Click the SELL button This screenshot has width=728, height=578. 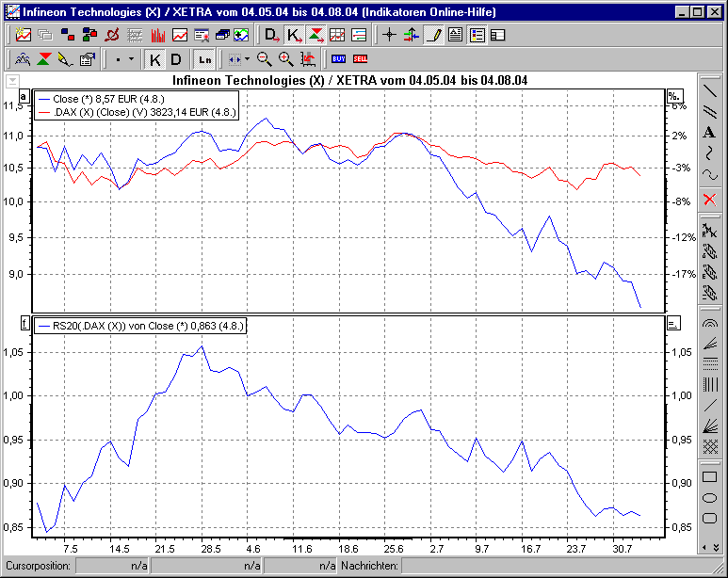click(x=360, y=59)
